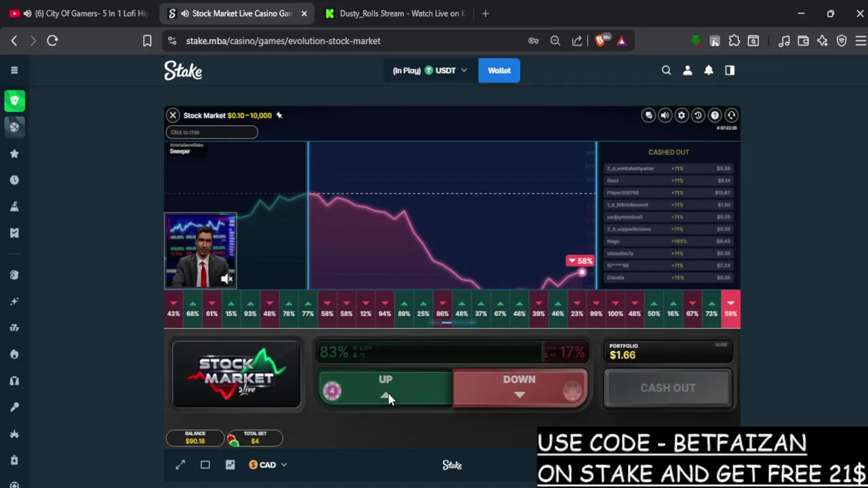The width and height of the screenshot is (868, 488).
Task: Select the green Casino cards icon
Action: coord(14,101)
